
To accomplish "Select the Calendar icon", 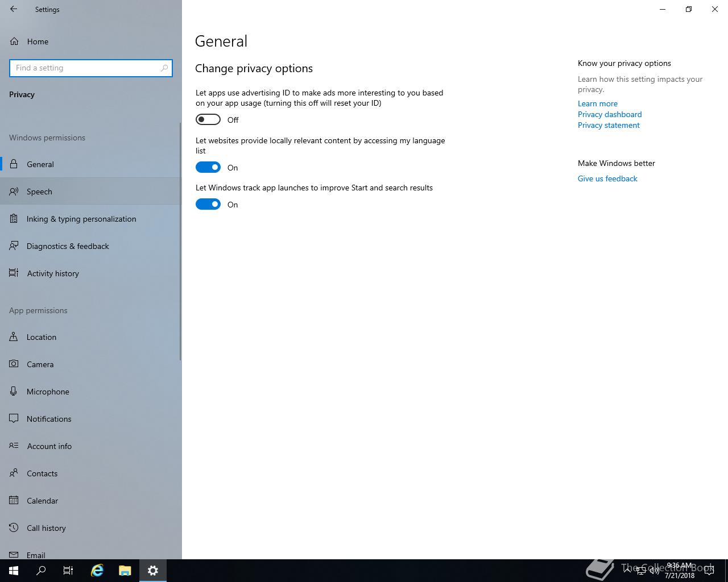I will click(14, 501).
